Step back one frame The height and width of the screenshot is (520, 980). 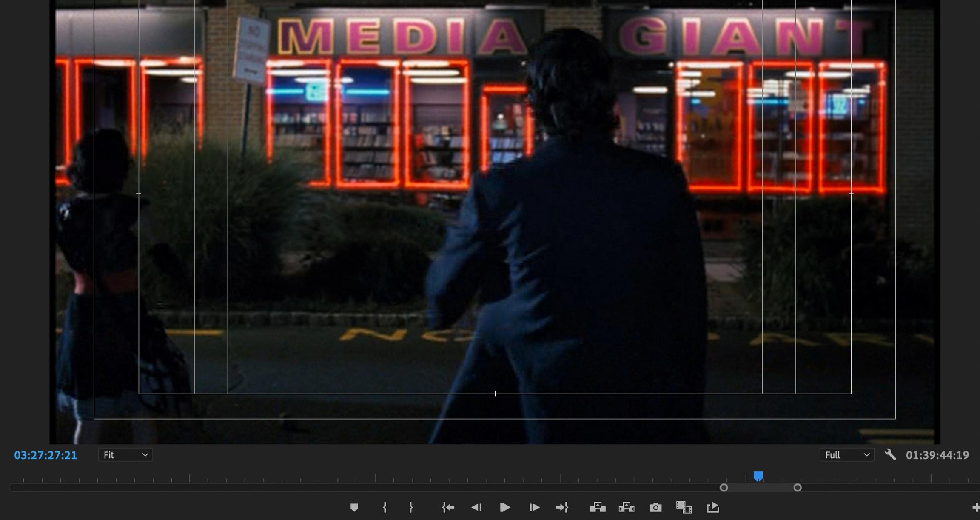476,507
